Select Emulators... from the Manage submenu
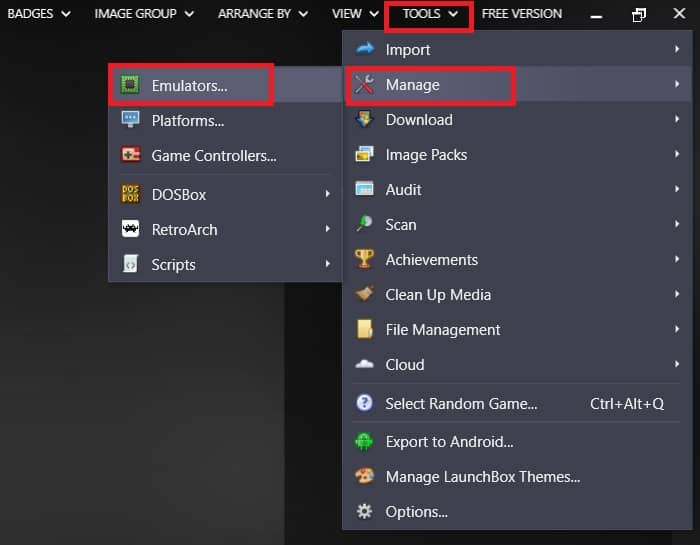 (225, 85)
